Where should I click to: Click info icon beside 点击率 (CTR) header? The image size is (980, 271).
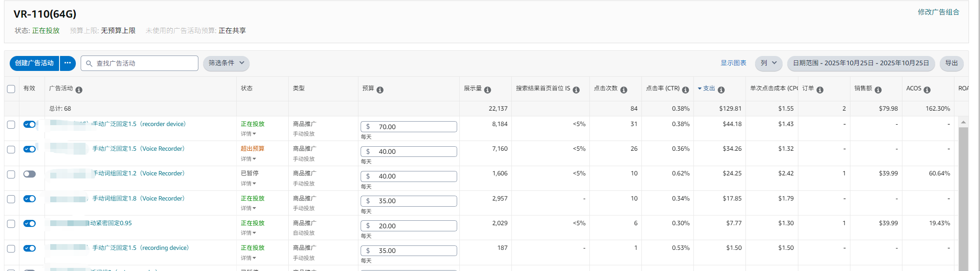point(686,90)
